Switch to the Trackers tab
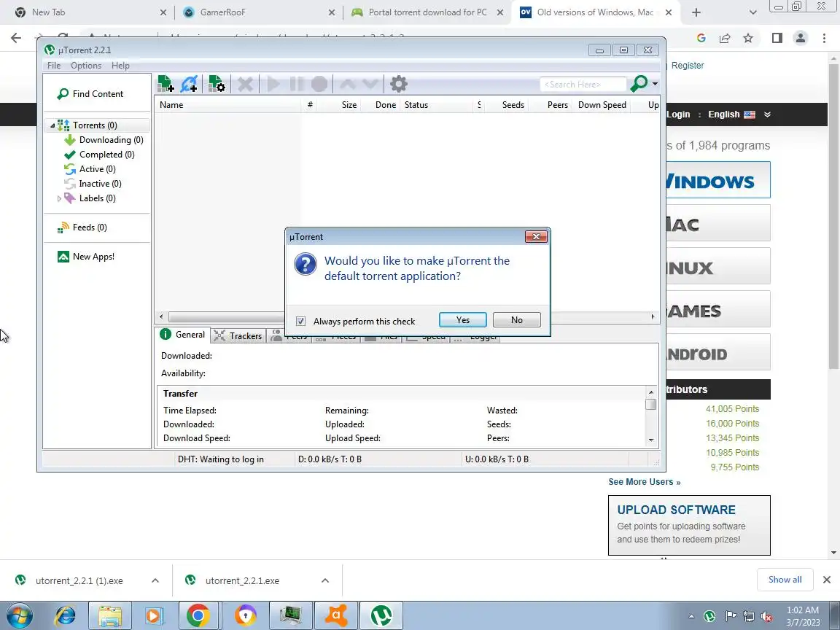 [238, 336]
